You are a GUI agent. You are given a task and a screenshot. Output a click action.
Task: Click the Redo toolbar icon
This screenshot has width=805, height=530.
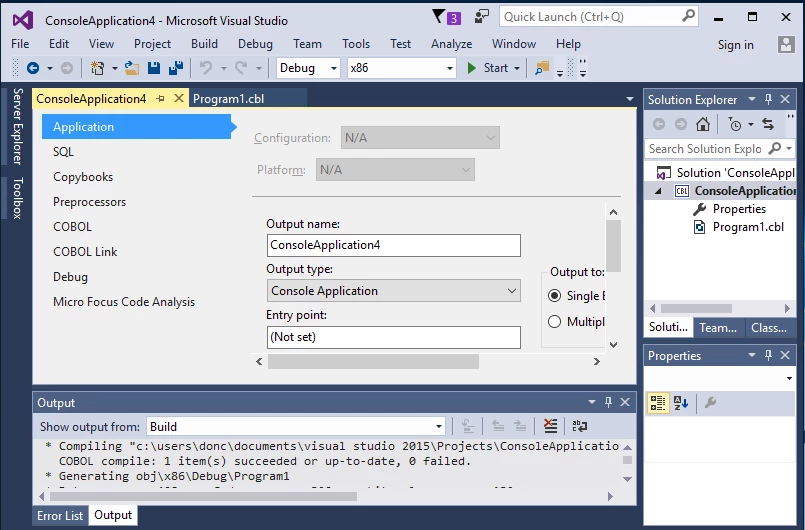[241, 68]
